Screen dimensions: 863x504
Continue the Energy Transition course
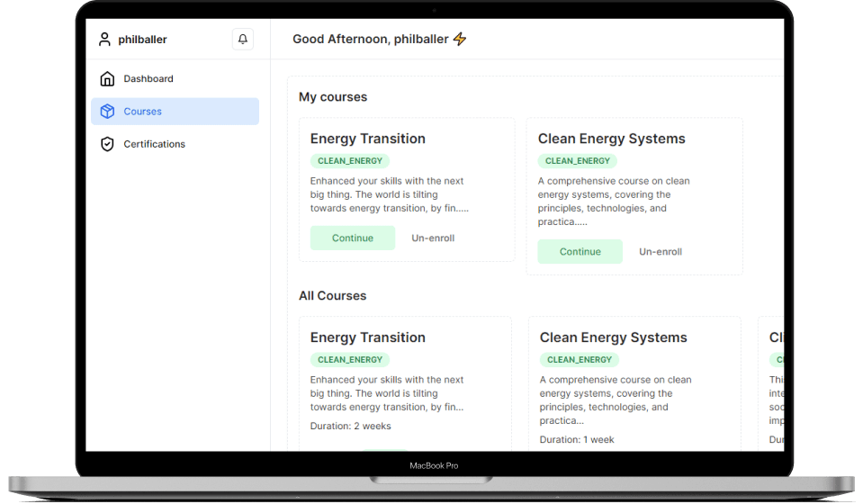pyautogui.click(x=352, y=238)
